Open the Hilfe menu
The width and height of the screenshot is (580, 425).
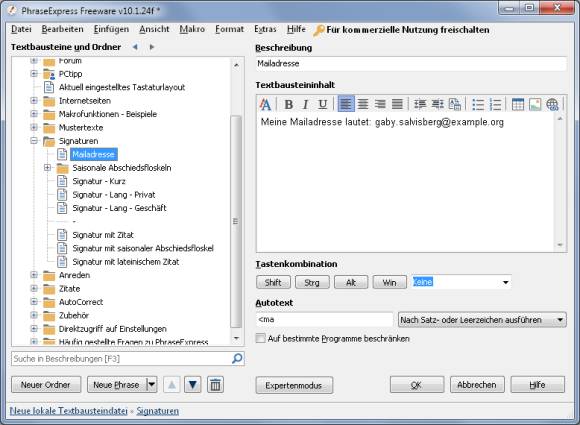pos(296,29)
